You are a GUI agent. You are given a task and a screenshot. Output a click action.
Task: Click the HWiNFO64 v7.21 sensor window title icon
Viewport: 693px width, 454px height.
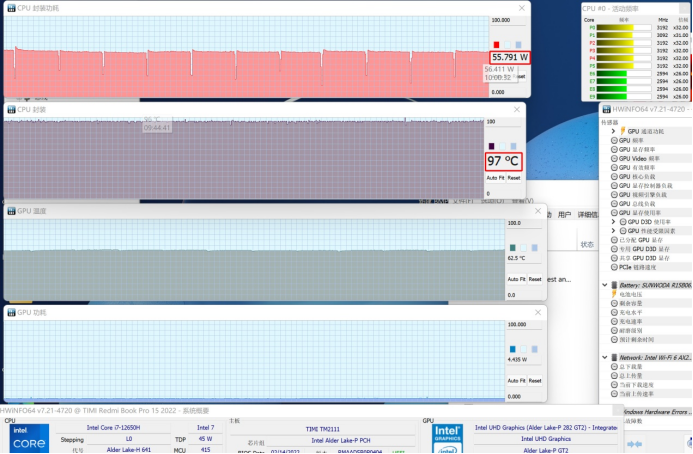(606, 109)
